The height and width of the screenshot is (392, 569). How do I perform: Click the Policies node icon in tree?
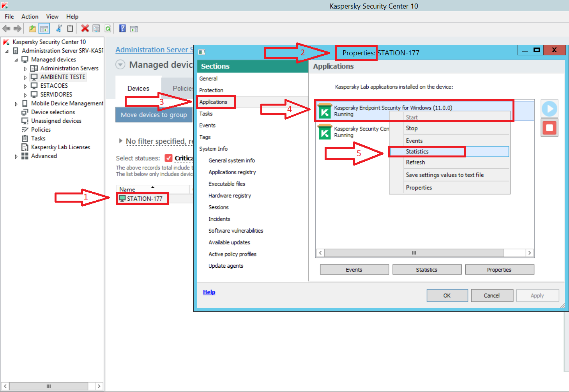click(x=25, y=129)
